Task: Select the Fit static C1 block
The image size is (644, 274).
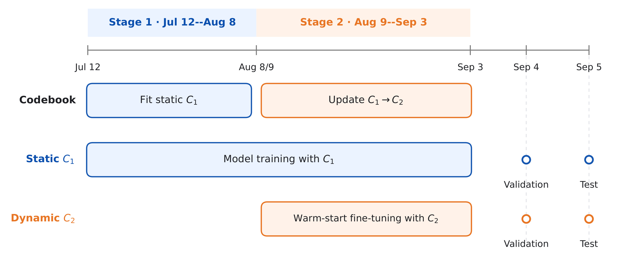Action: click(169, 101)
